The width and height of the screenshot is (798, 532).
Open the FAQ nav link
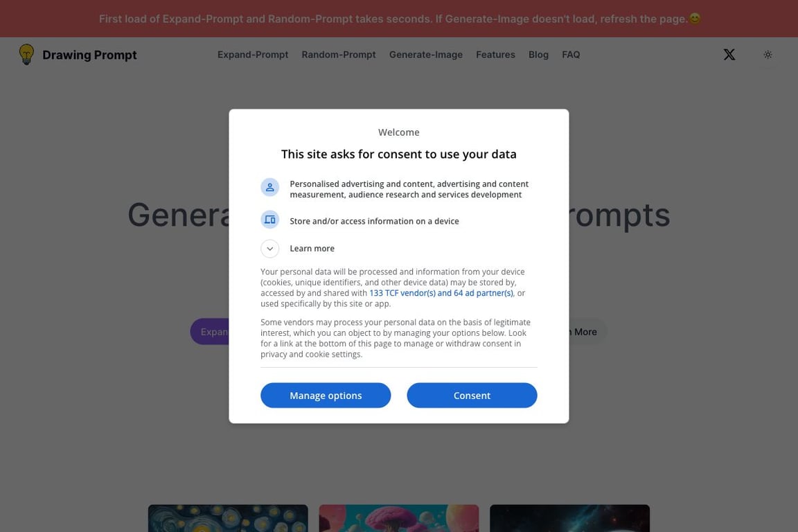571,55
